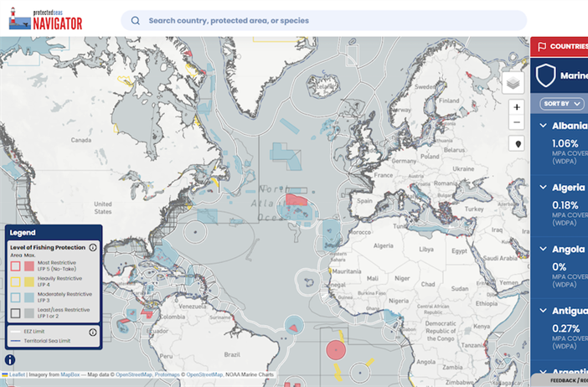Click red outline Most Restrictive area swatch
Screen dimensions: 588x387
tap(15, 266)
